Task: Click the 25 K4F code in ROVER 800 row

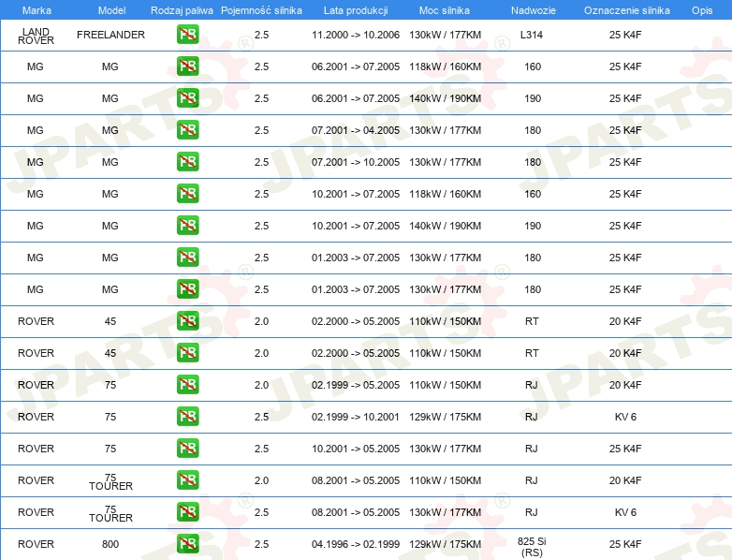Action: click(x=625, y=544)
